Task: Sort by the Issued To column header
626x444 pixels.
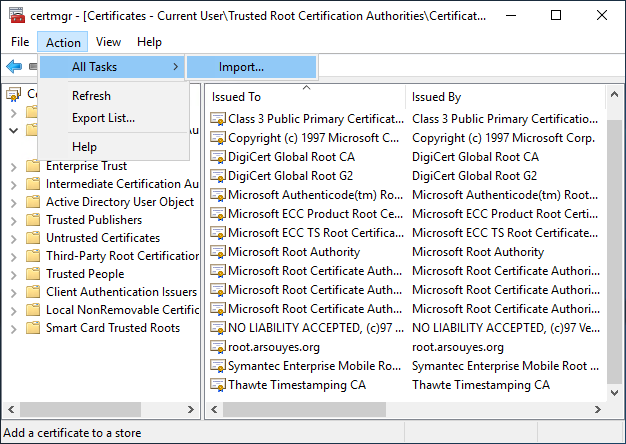Action: (x=306, y=97)
